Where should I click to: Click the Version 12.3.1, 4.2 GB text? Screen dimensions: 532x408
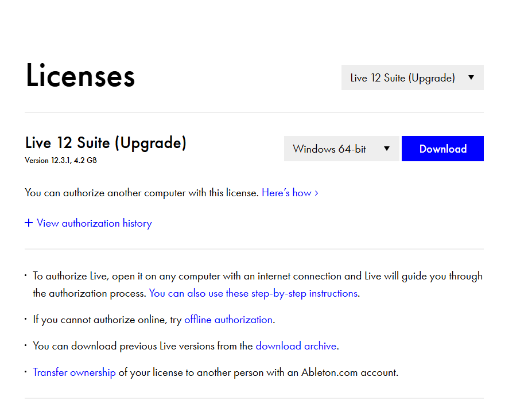(x=61, y=161)
